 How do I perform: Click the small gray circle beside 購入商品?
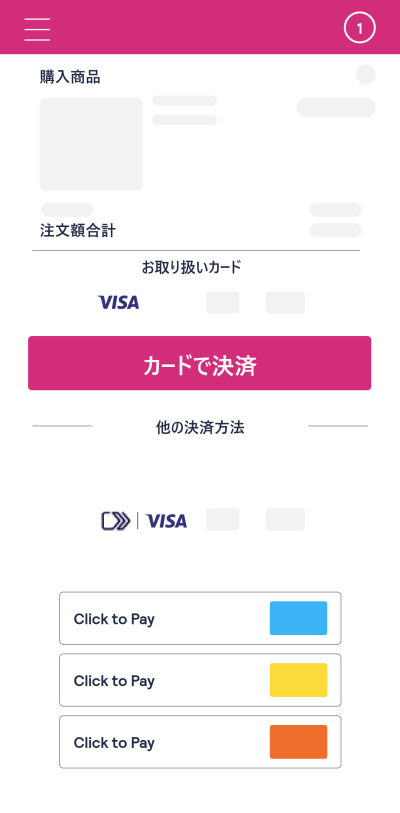point(366,74)
